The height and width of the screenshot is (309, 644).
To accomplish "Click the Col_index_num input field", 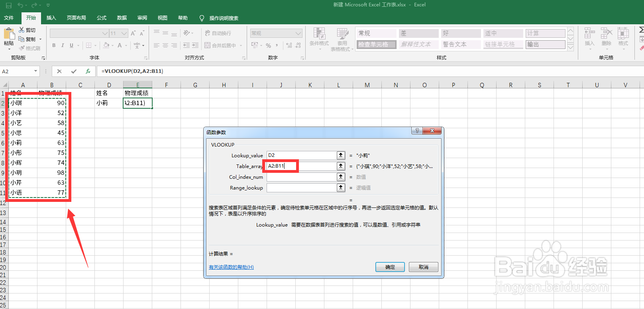I will 302,176.
